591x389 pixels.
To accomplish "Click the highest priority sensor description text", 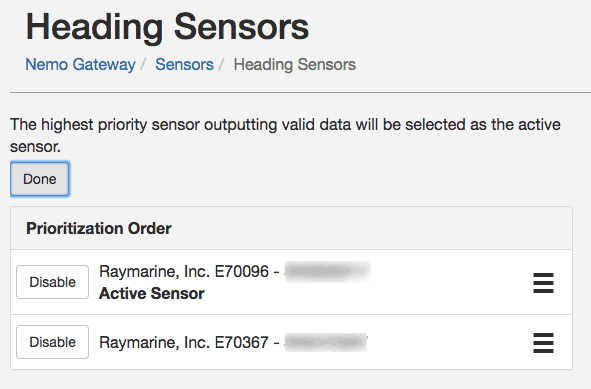I will (x=285, y=135).
